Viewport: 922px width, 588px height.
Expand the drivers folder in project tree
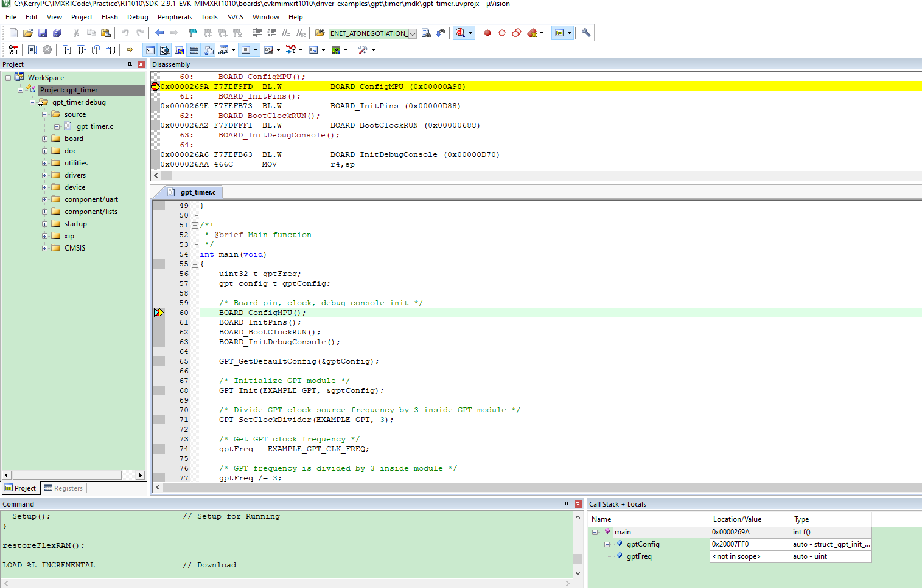[44, 175]
